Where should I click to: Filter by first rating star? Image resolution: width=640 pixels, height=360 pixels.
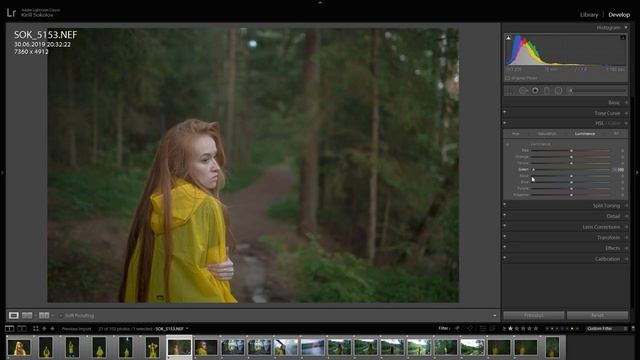[x=511, y=329]
